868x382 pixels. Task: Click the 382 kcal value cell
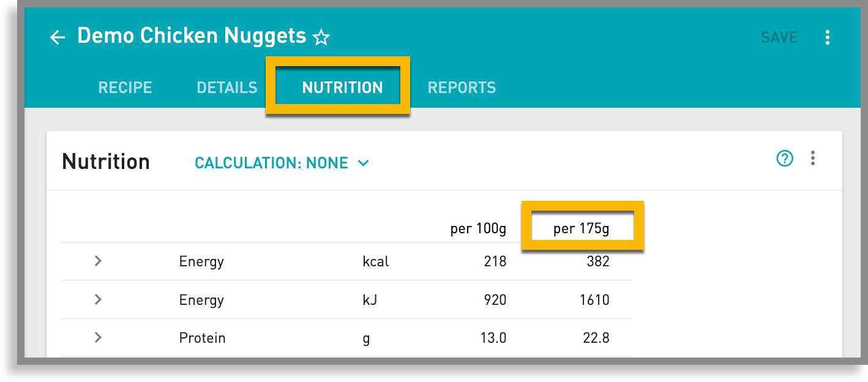point(600,261)
